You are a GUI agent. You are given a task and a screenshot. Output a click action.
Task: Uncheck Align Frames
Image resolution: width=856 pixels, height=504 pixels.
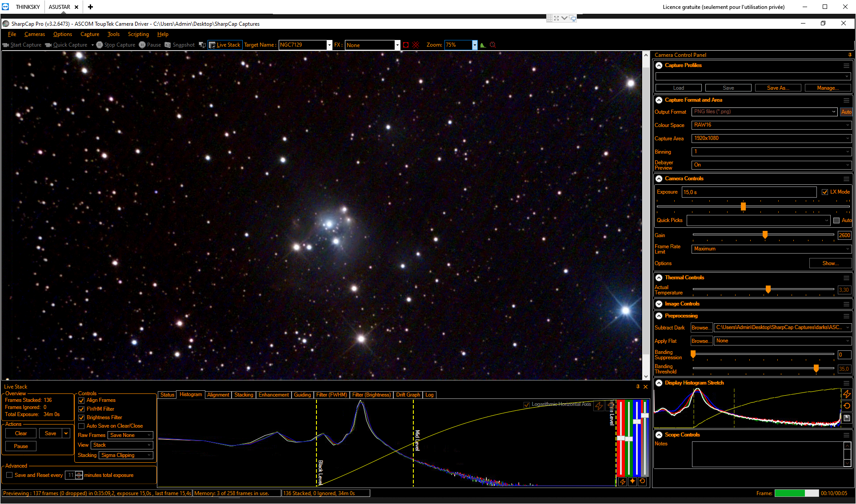pos(81,401)
